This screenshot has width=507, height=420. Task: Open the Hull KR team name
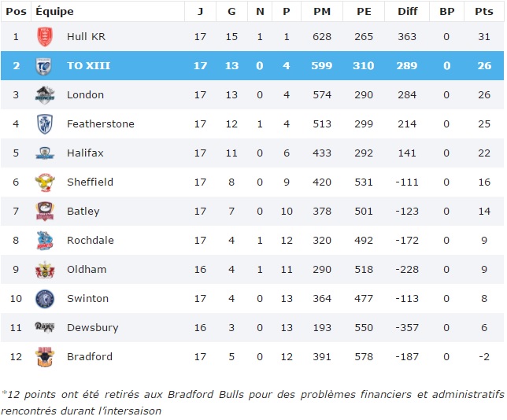[85, 37]
